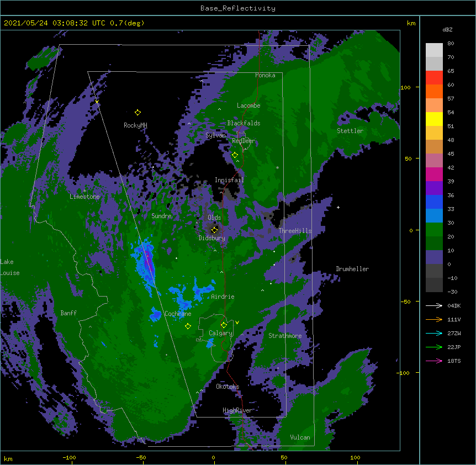Click the Limestone label
Viewport: 476px width, 465px height.
tap(84, 197)
